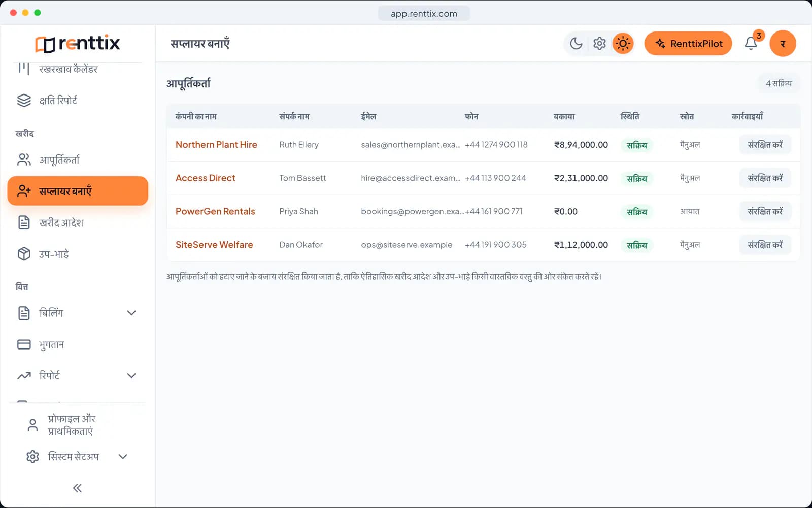
Task: Select email ops@siteserve.example
Action: 407,245
